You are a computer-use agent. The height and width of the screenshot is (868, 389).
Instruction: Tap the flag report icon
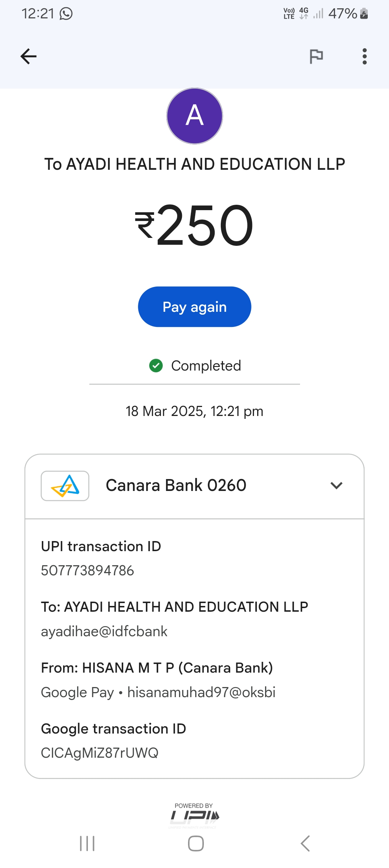pos(316,57)
